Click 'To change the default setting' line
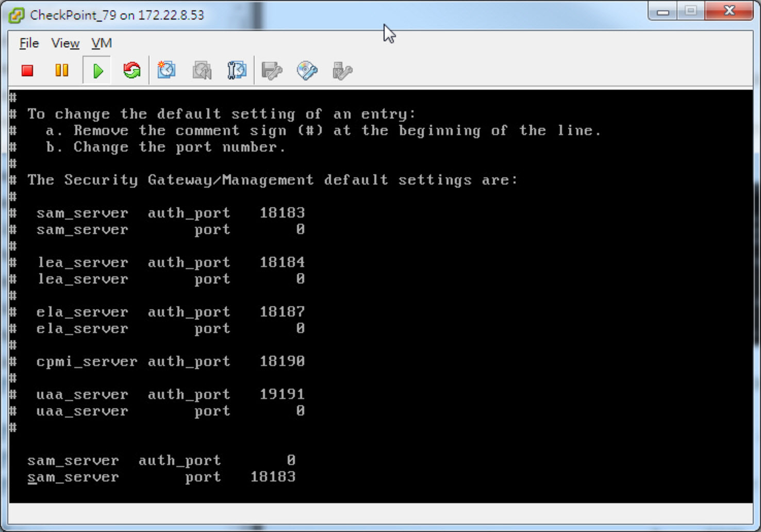The height and width of the screenshot is (532, 761). 212,114
